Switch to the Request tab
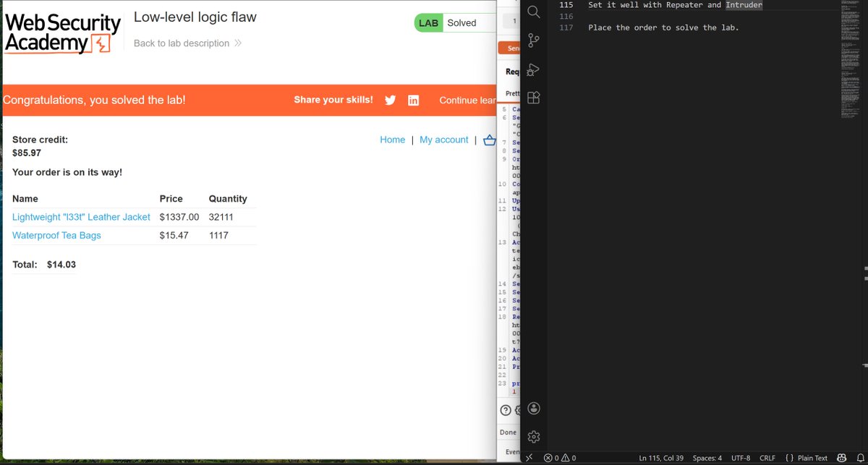 pos(514,71)
